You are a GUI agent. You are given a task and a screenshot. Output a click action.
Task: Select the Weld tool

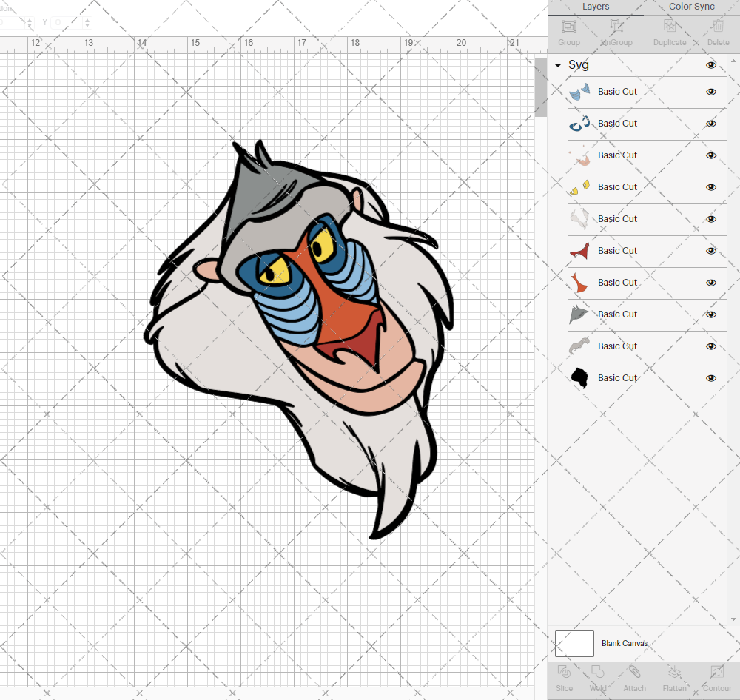tap(597, 672)
